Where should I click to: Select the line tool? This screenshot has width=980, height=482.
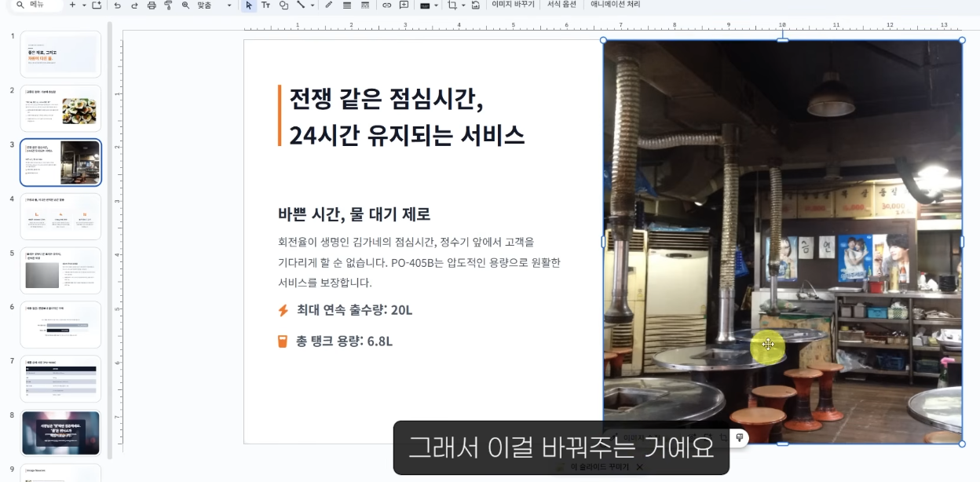(x=301, y=5)
